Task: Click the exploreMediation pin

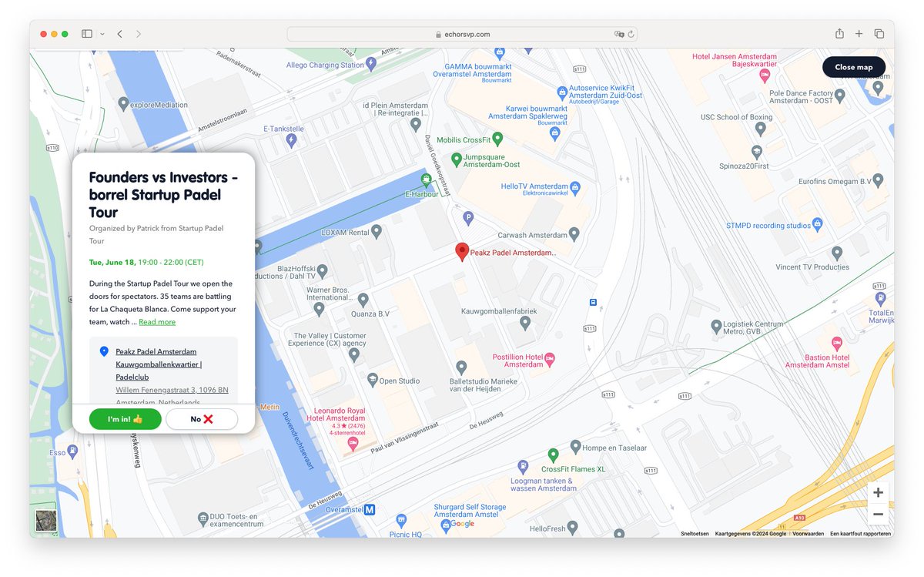Action: click(x=123, y=102)
